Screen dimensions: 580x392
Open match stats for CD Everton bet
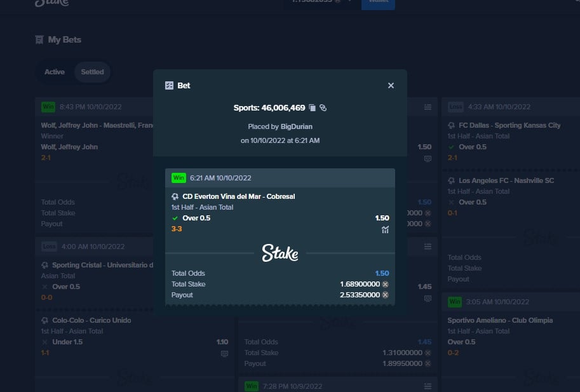(385, 229)
